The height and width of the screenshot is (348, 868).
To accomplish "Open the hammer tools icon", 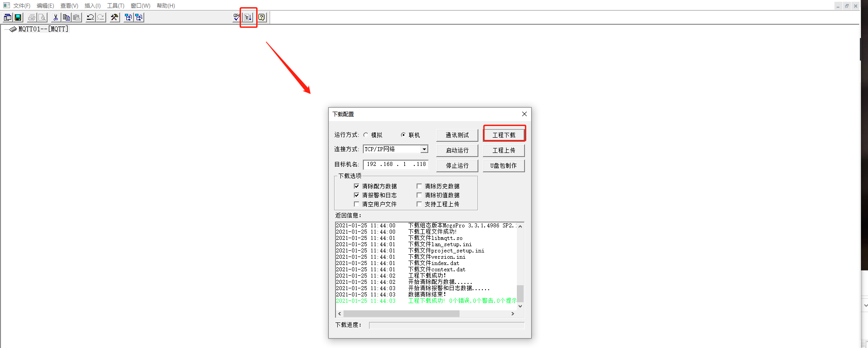I will pos(115,17).
